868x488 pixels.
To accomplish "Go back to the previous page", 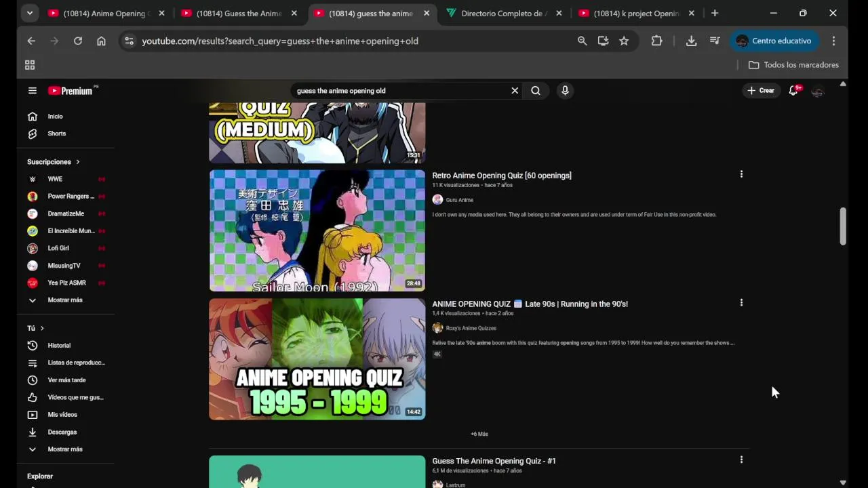I will (x=31, y=41).
